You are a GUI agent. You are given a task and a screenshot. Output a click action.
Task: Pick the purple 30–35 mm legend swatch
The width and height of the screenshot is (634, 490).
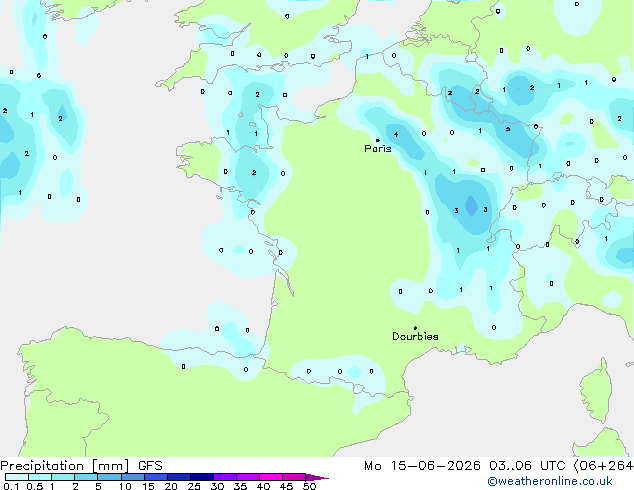click(225, 477)
